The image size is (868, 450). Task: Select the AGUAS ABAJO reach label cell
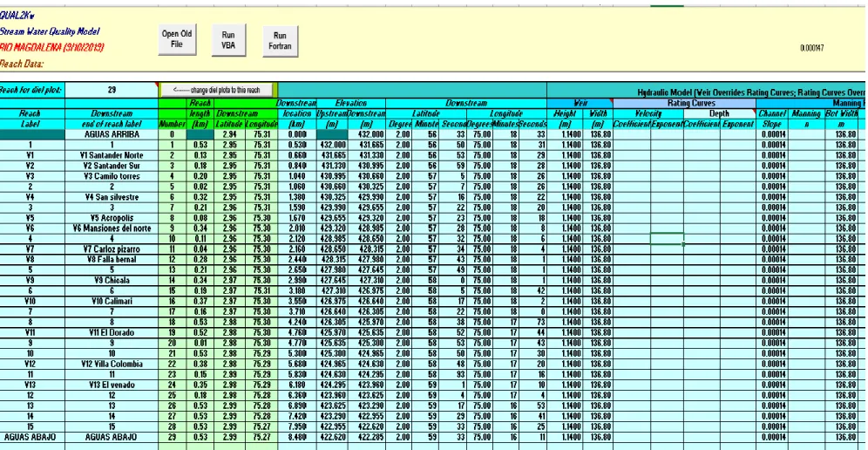(x=32, y=437)
